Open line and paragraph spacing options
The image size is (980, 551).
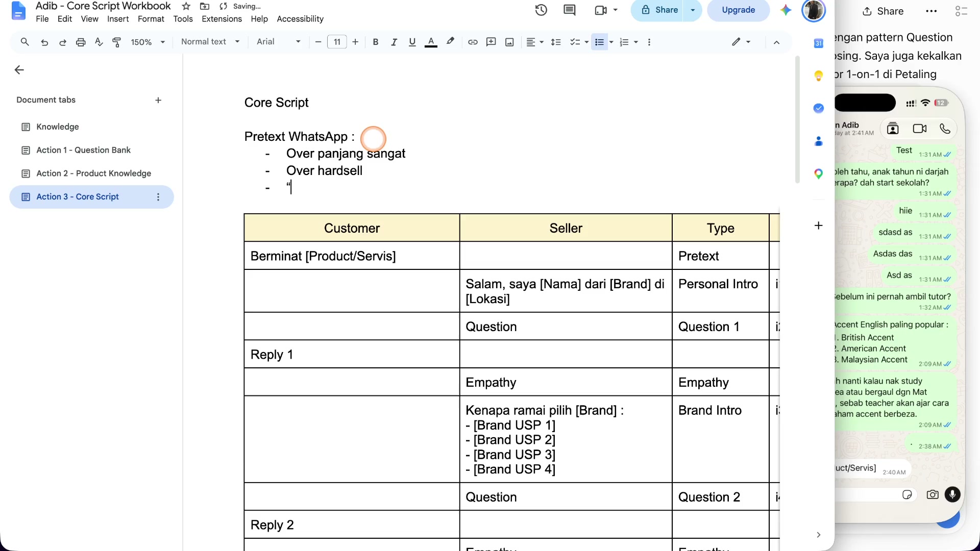[556, 42]
